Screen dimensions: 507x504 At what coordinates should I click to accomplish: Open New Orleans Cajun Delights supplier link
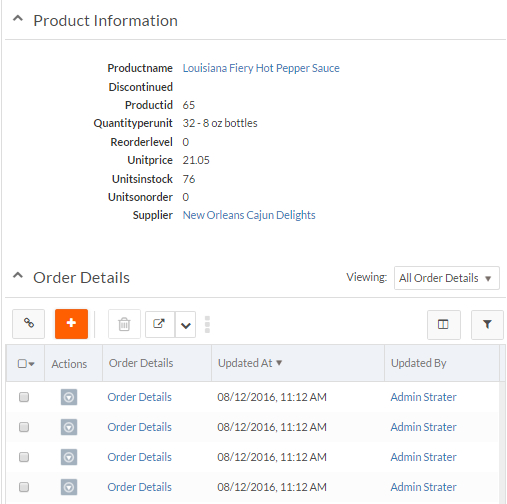(x=249, y=215)
